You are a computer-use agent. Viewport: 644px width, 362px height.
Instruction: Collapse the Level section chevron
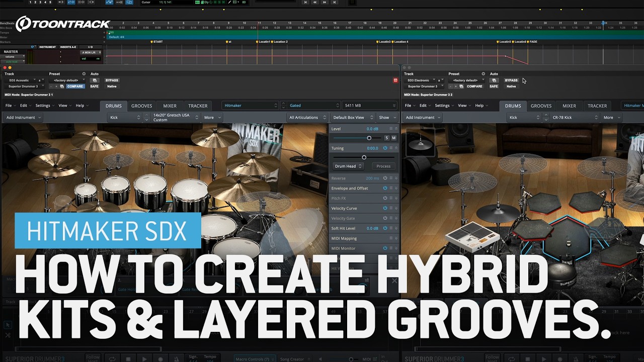point(396,129)
